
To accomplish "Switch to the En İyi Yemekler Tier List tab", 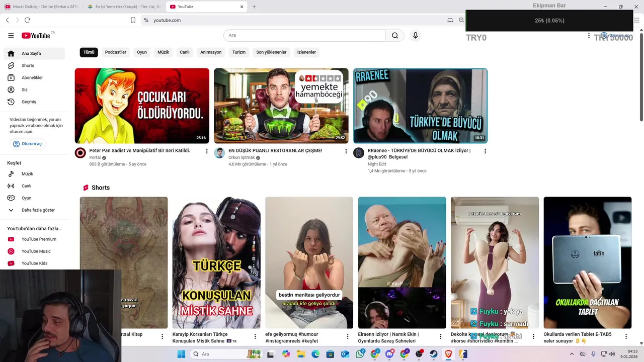I will (x=124, y=7).
